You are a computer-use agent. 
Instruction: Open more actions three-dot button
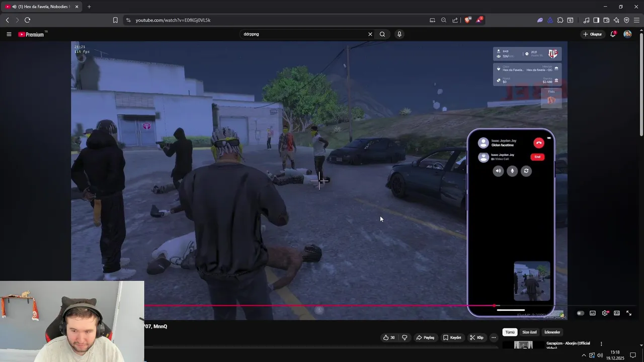click(494, 337)
